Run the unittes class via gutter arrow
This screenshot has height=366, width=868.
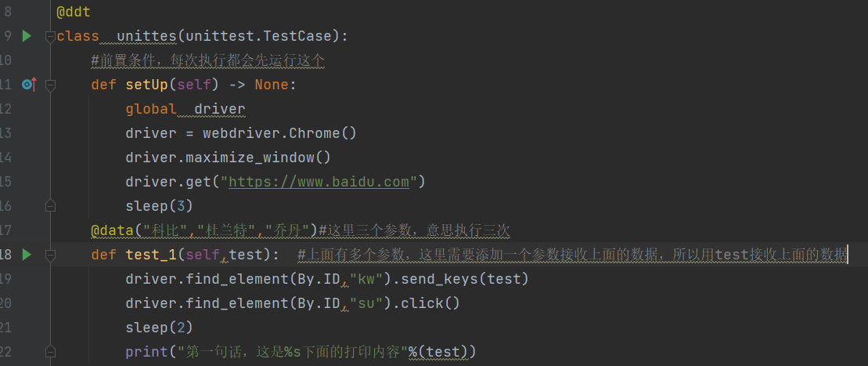point(27,37)
